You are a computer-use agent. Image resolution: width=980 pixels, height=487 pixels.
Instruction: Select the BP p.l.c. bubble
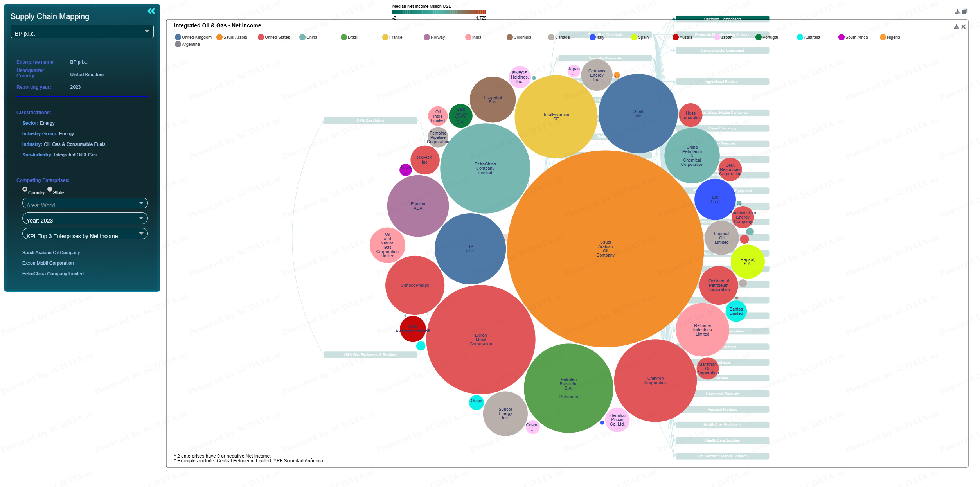470,249
